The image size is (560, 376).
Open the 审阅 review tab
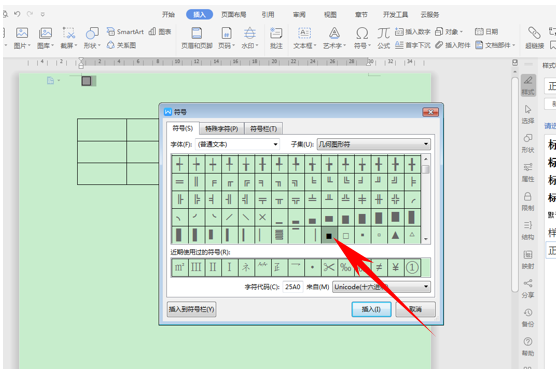299,15
